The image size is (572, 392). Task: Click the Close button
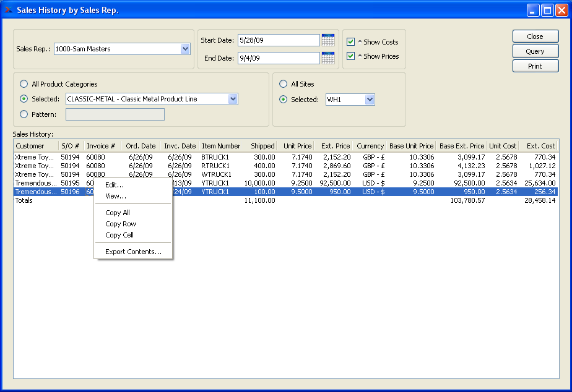pyautogui.click(x=535, y=36)
